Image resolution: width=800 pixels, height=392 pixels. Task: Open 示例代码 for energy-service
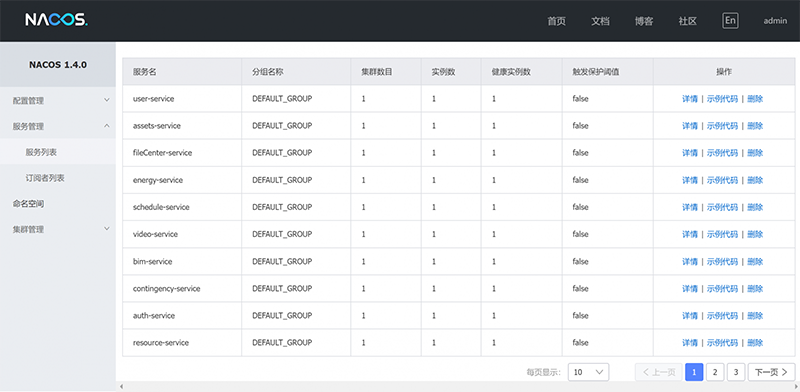click(722, 180)
